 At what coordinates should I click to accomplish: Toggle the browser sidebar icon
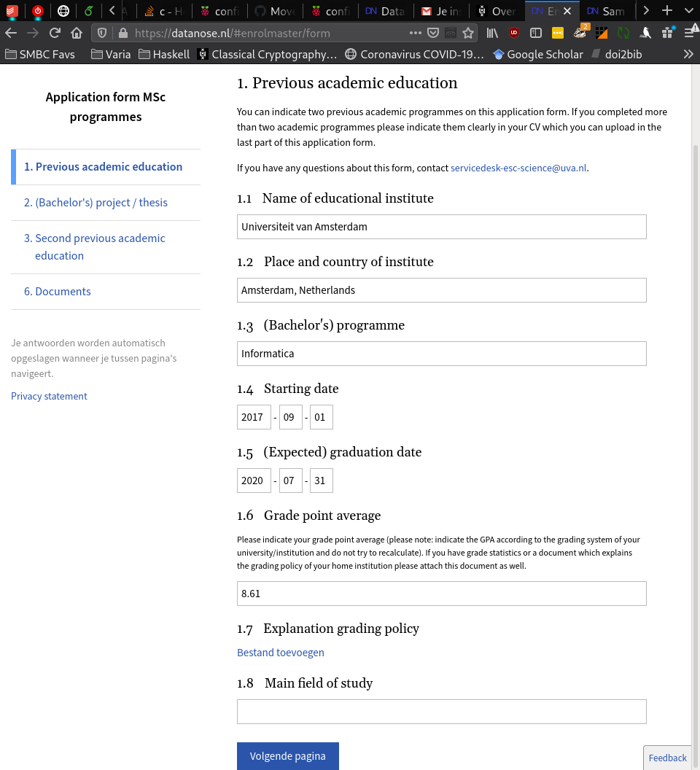pos(536,33)
